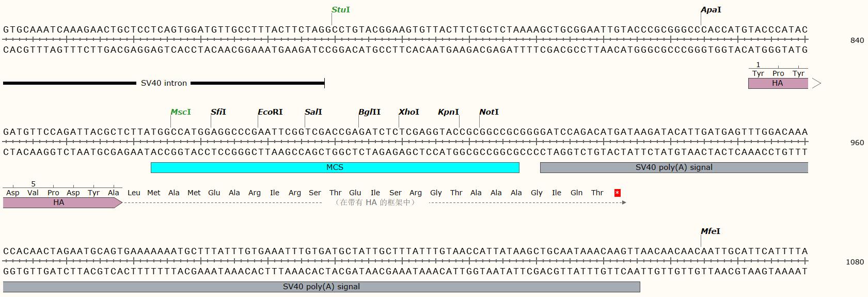The height and width of the screenshot is (297, 868).
Task: Click the 960 sequence position number
Action: point(857,143)
